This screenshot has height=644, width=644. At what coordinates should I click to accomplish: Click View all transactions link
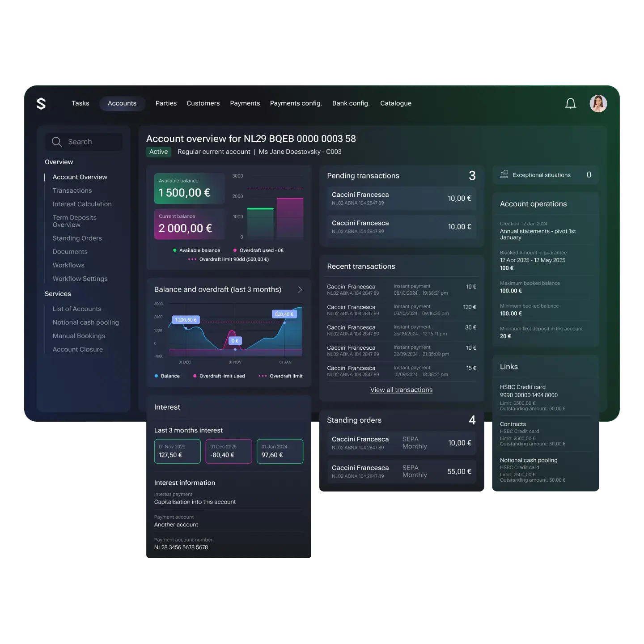pos(401,390)
